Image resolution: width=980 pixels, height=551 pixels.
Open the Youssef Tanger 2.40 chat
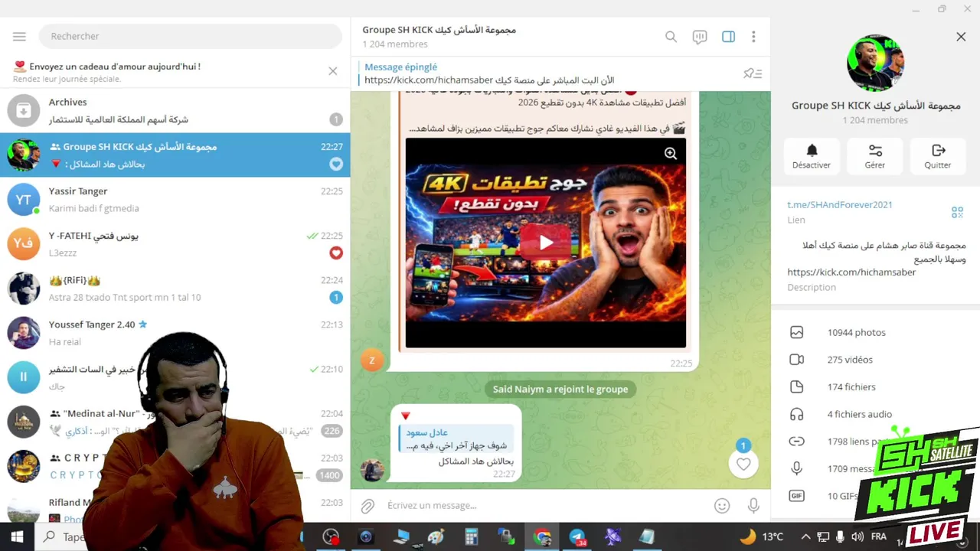tap(175, 333)
